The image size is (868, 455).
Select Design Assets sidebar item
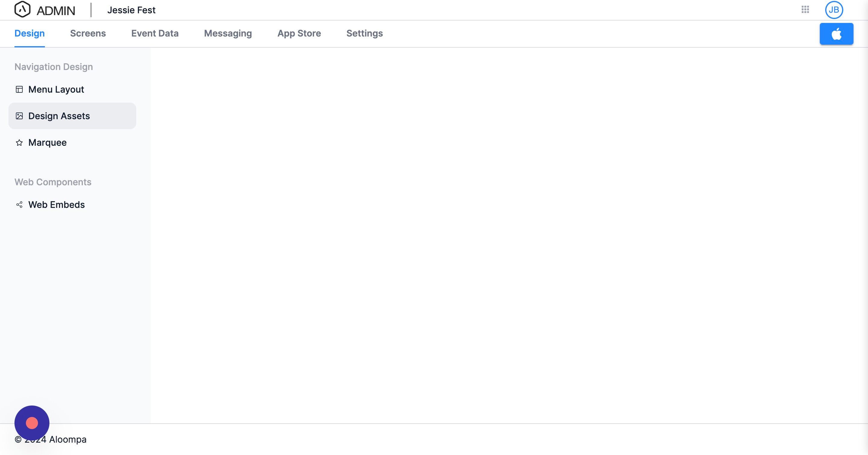tap(59, 116)
